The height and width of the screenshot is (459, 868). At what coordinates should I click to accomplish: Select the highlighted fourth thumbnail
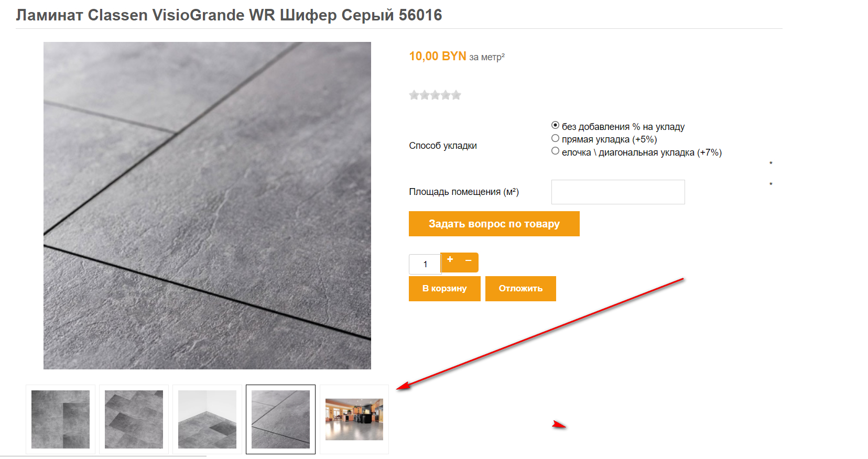pos(280,419)
